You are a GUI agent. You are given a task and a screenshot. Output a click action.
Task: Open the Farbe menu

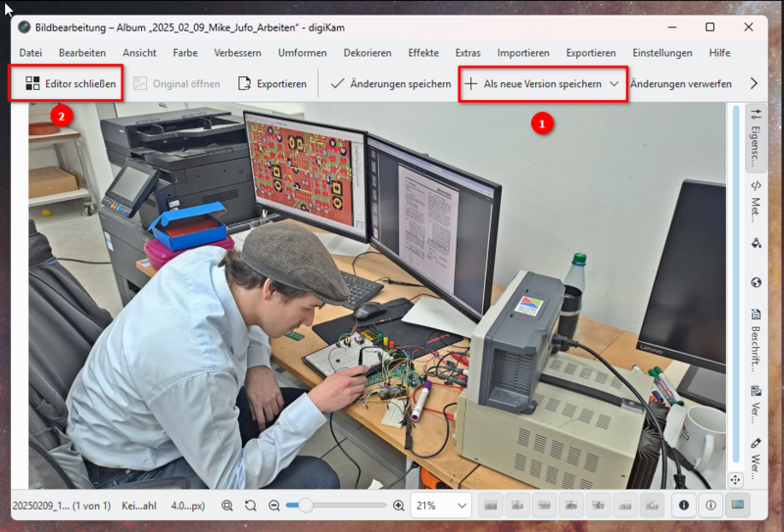(185, 53)
